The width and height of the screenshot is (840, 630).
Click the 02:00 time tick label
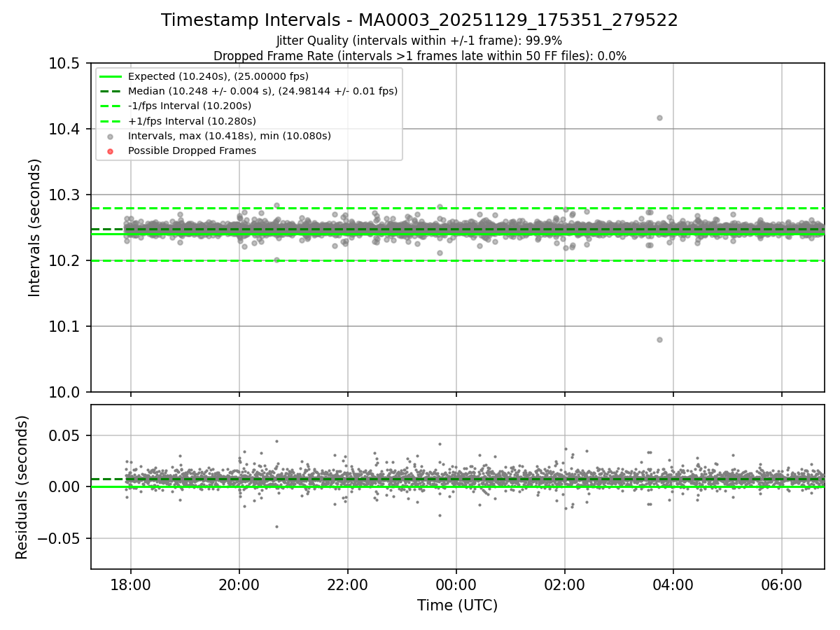pos(565,584)
